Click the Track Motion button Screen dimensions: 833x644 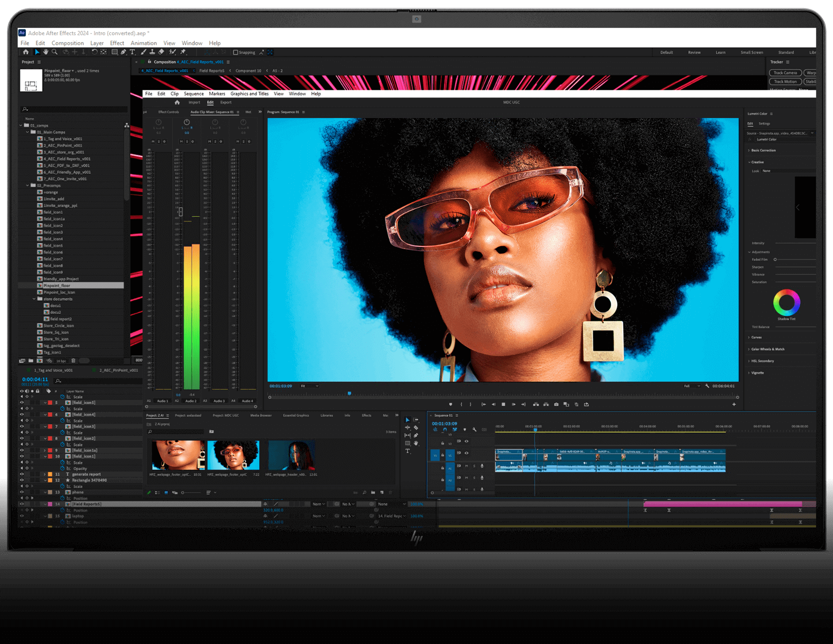tap(785, 81)
